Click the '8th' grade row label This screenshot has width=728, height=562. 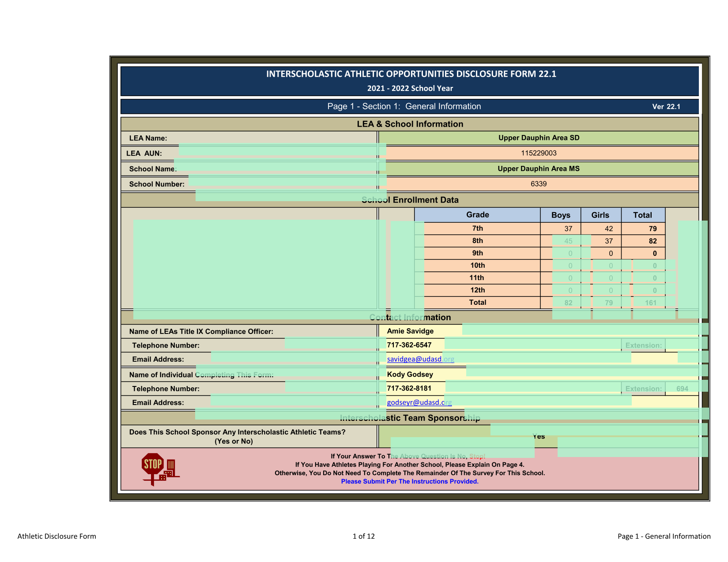click(x=478, y=241)
